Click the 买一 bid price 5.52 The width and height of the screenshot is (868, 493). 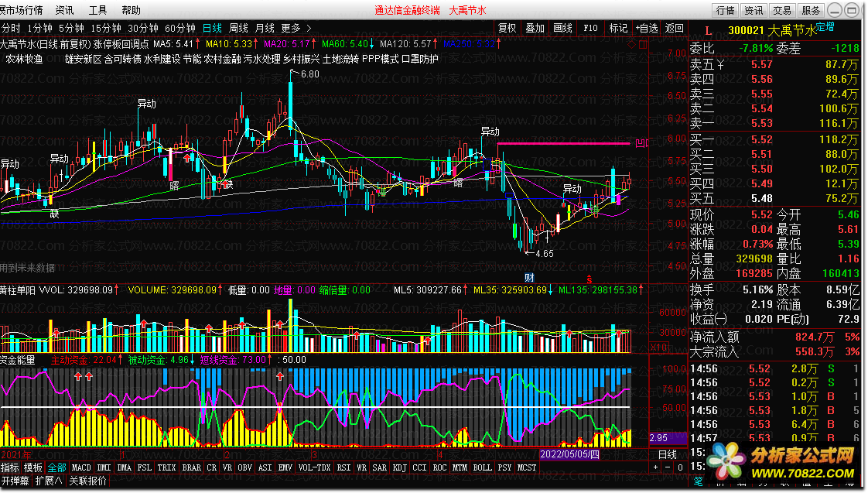tap(762, 139)
